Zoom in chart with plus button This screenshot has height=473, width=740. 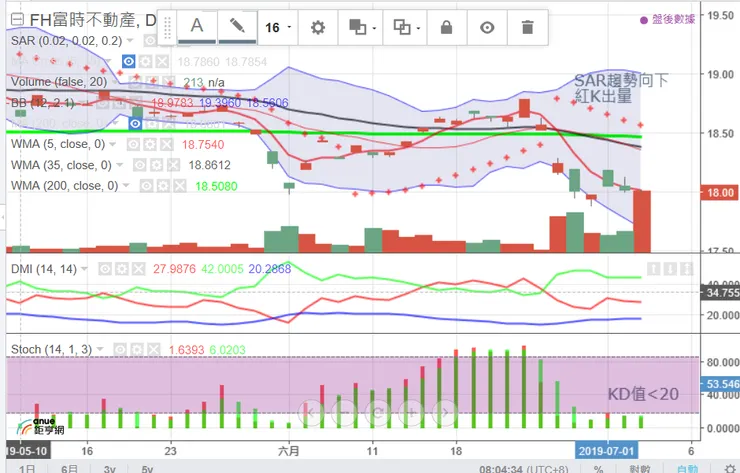coord(411,413)
